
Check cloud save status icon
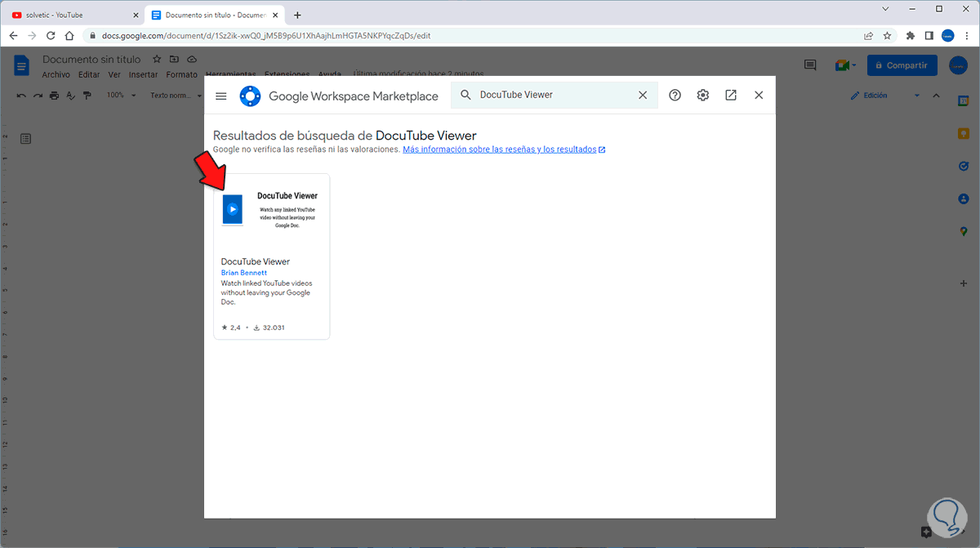192,60
